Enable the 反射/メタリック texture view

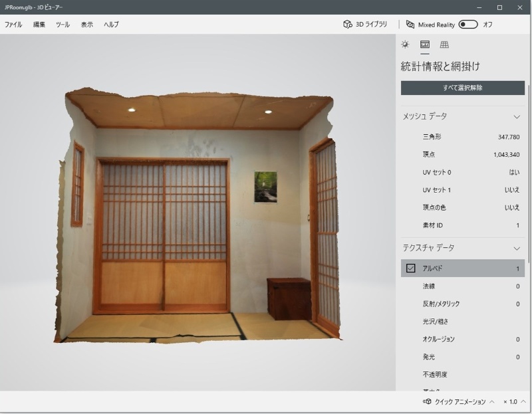(x=463, y=304)
